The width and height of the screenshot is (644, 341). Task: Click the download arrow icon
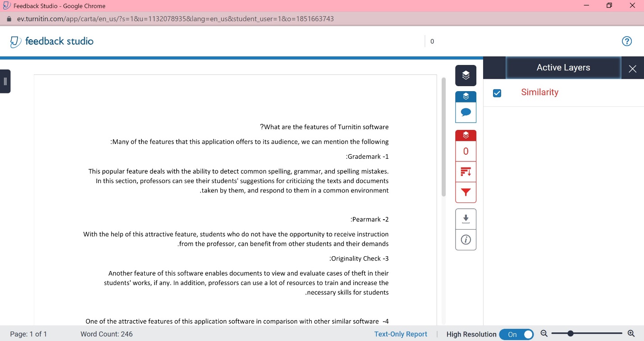pos(466,219)
